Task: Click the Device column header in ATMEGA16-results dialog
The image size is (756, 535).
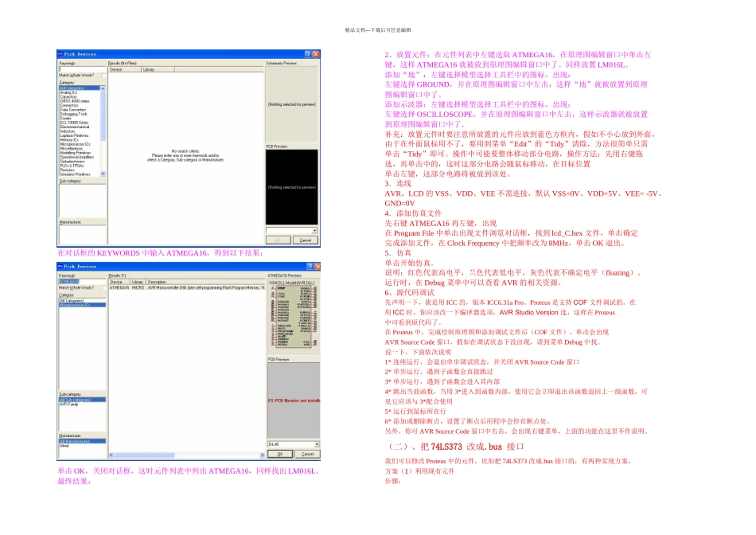Action: pos(119,282)
